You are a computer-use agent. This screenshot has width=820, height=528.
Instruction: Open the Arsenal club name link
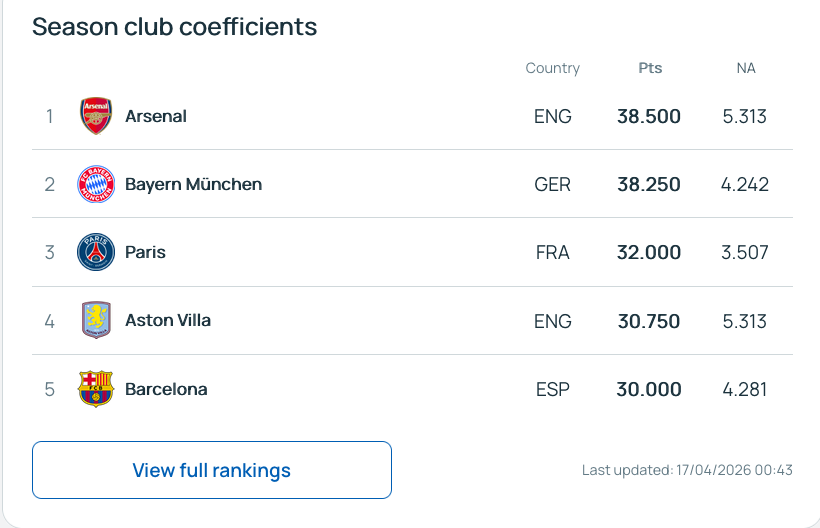point(156,116)
